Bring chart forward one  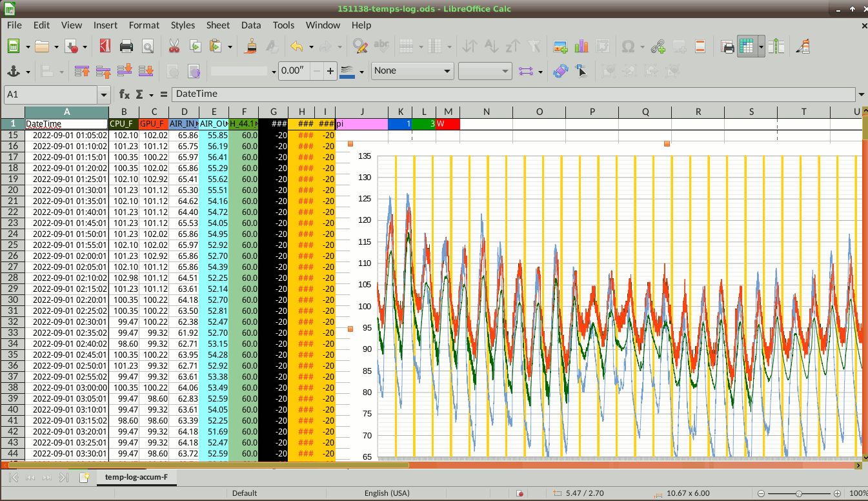coord(103,71)
